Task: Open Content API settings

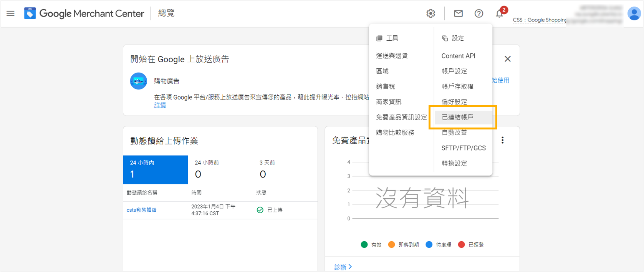Action: click(459, 56)
